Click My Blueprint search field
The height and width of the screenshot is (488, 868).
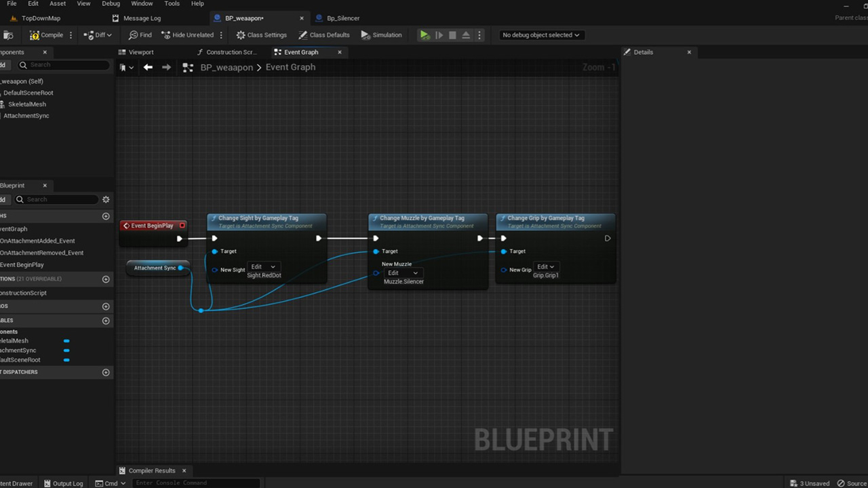[x=61, y=199]
